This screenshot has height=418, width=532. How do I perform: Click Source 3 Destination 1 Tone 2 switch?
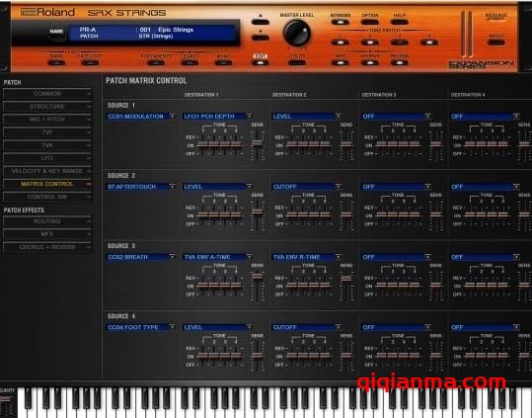click(214, 286)
